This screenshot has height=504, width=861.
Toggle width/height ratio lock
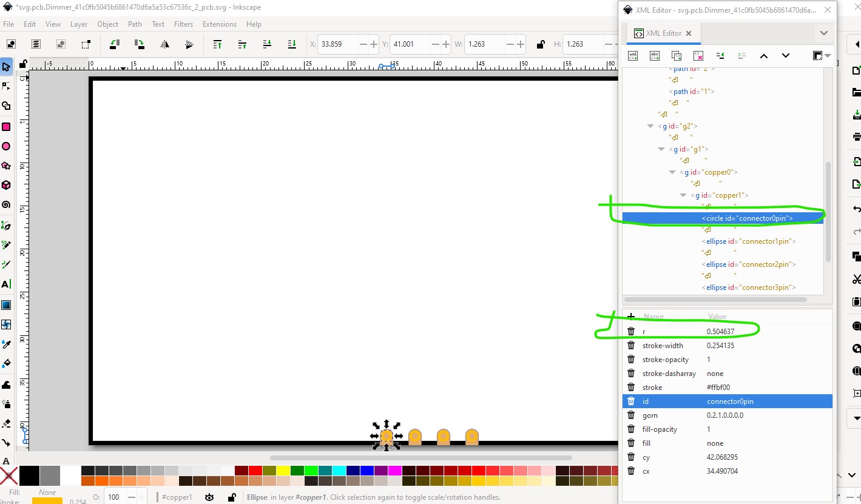[540, 44]
